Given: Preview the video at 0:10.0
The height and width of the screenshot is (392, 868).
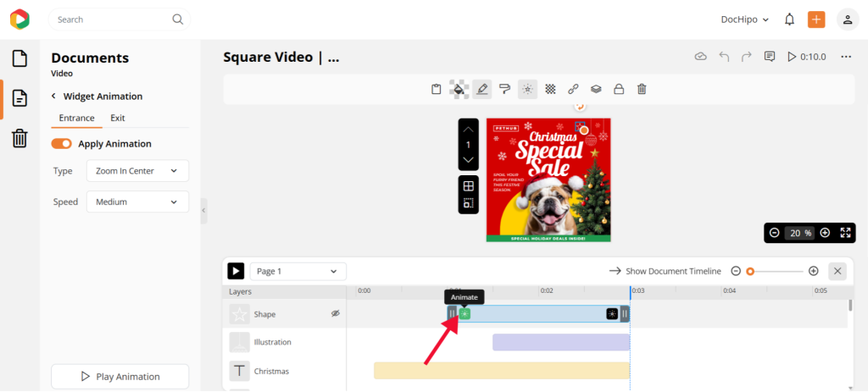Looking at the screenshot, I should pyautogui.click(x=807, y=57).
